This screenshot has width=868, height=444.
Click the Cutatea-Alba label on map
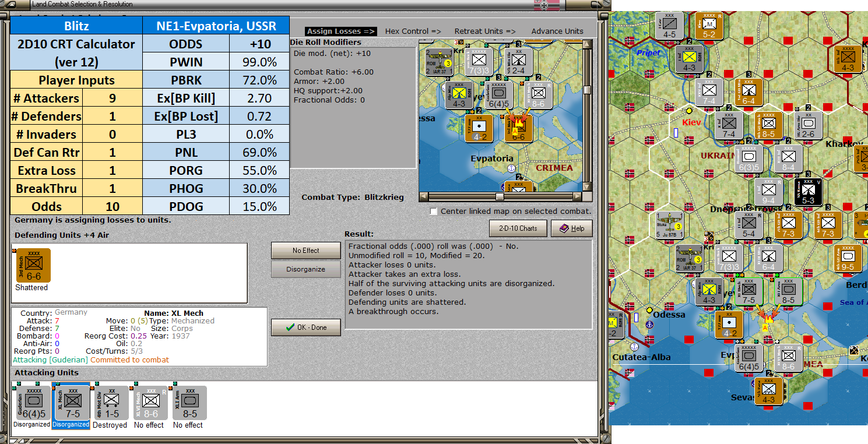click(641, 357)
